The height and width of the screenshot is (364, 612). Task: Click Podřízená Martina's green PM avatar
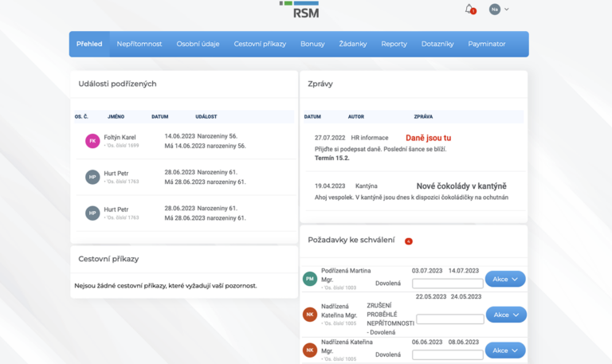point(310,279)
